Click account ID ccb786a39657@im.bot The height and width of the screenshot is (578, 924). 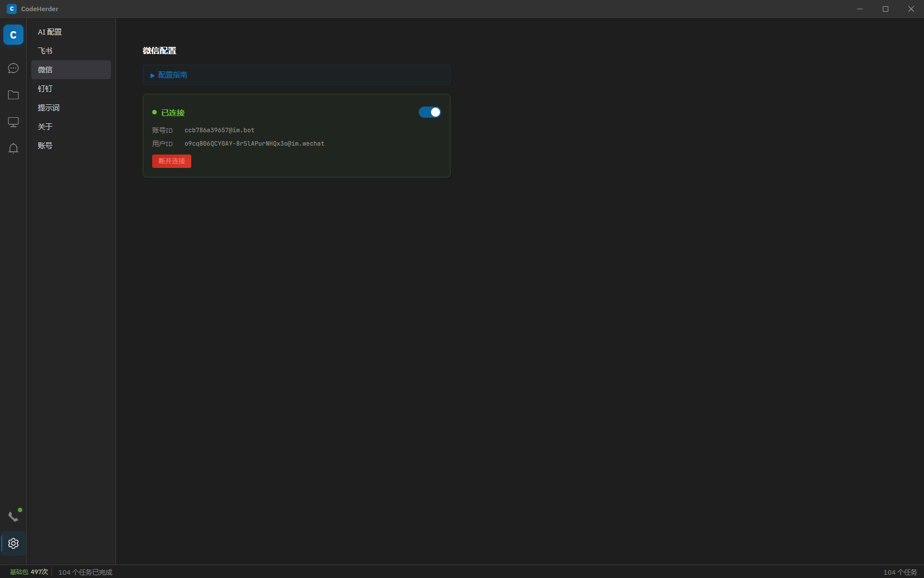[x=220, y=130]
